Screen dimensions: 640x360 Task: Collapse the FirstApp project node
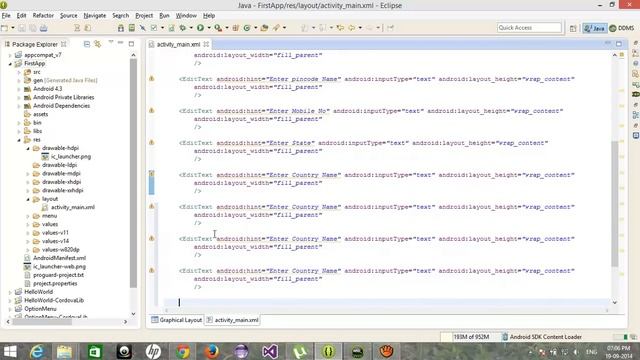(10, 64)
